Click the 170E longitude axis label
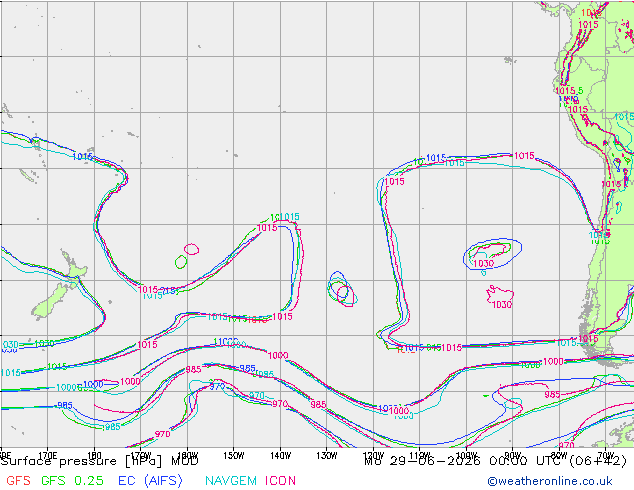The image size is (634, 490). pyautogui.click(x=47, y=456)
